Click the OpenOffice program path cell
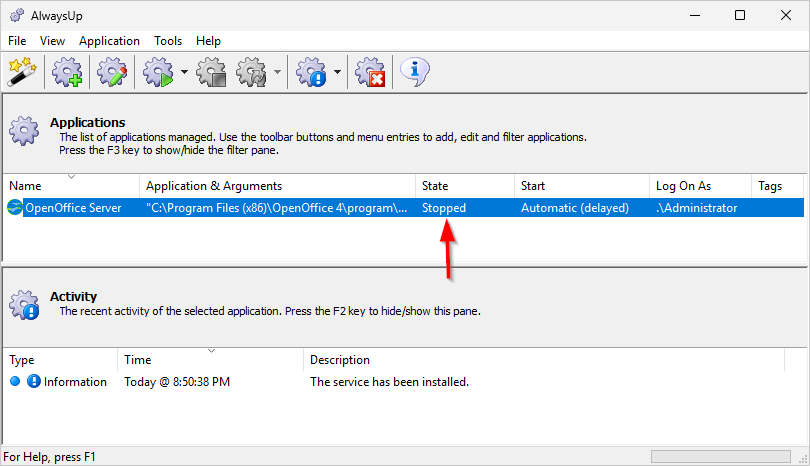The width and height of the screenshot is (810, 466). tap(276, 208)
